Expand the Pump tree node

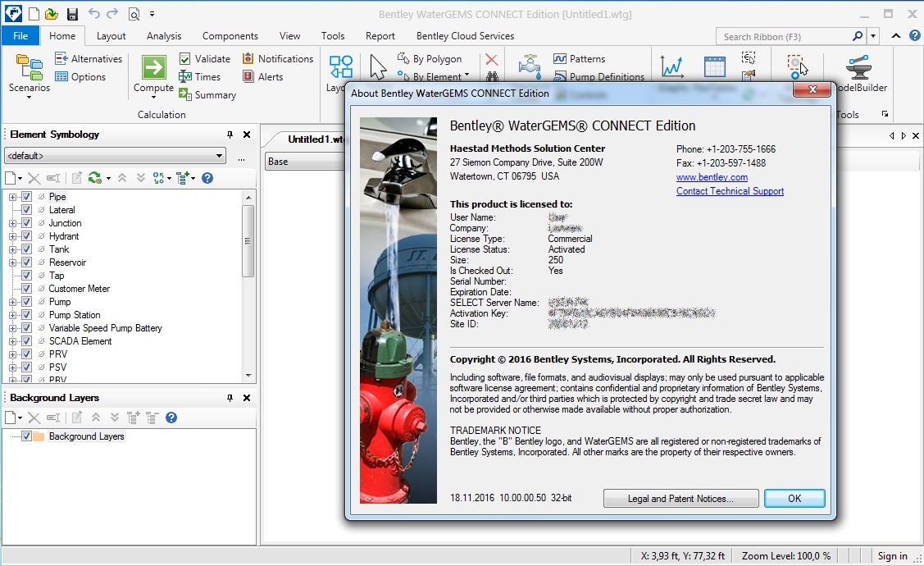[12, 302]
